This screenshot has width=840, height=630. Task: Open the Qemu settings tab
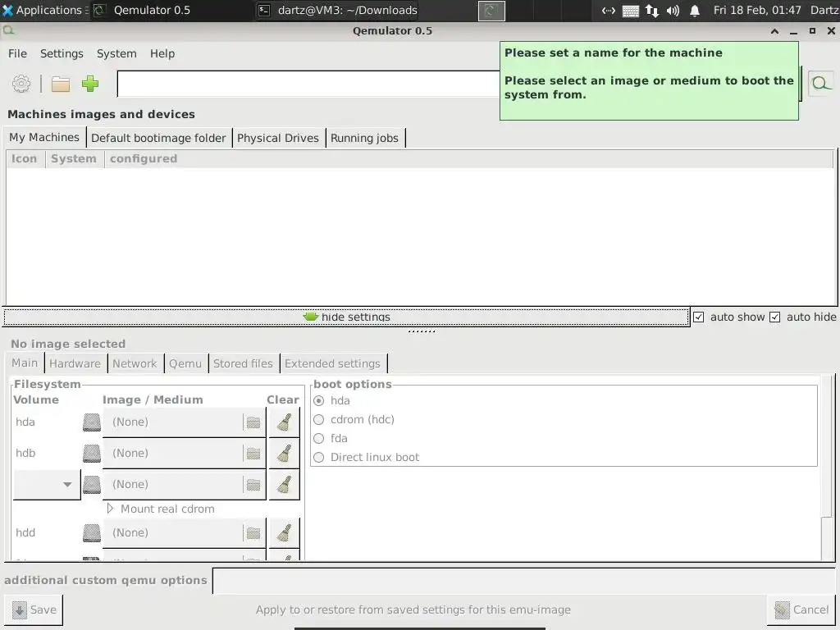coord(185,363)
